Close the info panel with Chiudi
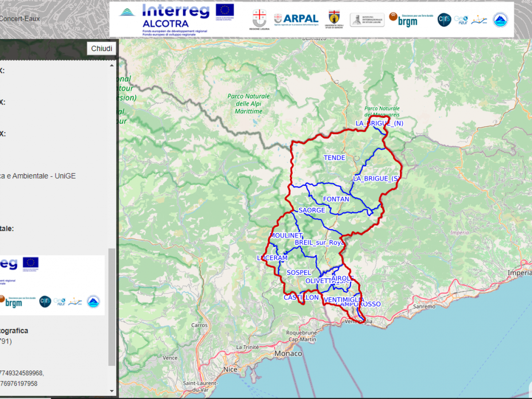This screenshot has height=399, width=532. (102, 48)
